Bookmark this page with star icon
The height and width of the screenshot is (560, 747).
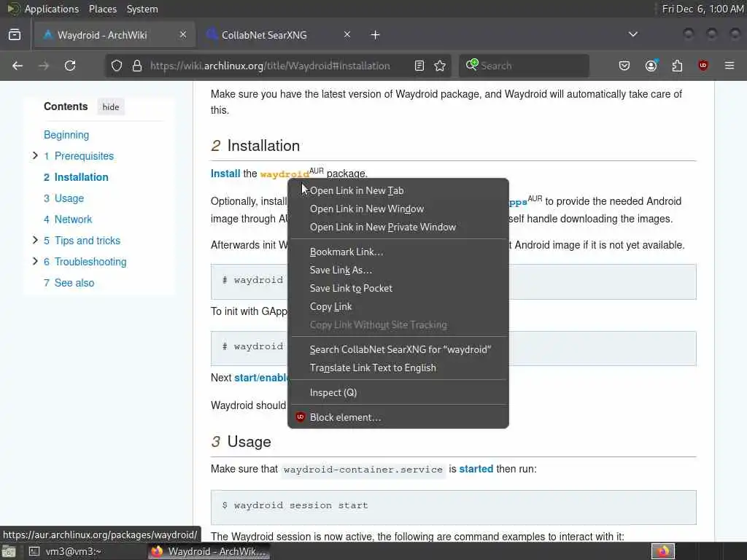[x=440, y=66]
